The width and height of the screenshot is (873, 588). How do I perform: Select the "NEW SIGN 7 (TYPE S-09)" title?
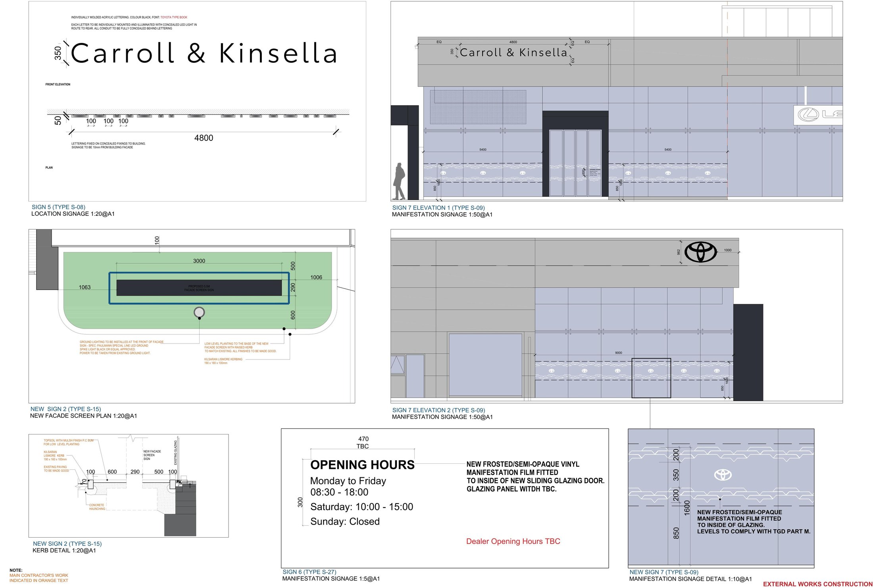pyautogui.click(x=664, y=572)
